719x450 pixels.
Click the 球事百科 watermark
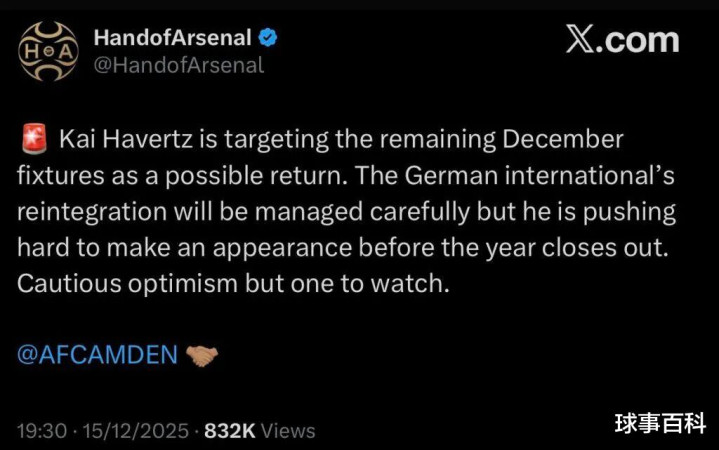coord(660,424)
